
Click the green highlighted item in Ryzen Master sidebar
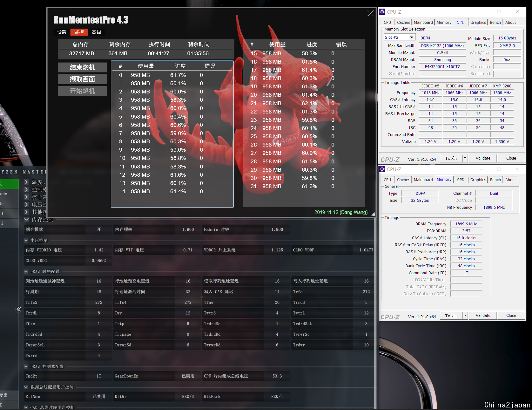pyautogui.click(x=9, y=183)
